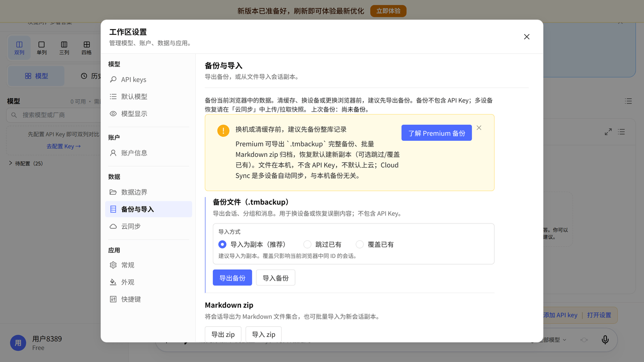Click the gear icon beside 常规

pos(113,265)
